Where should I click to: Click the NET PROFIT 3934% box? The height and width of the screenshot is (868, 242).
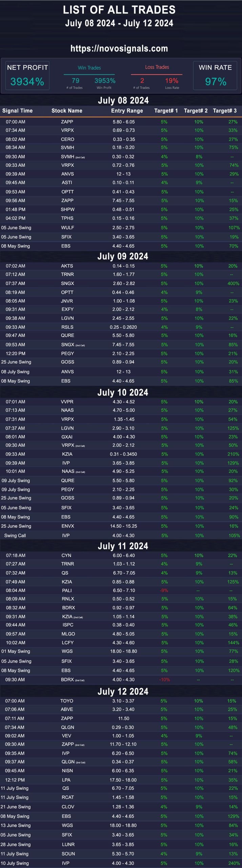point(27,76)
